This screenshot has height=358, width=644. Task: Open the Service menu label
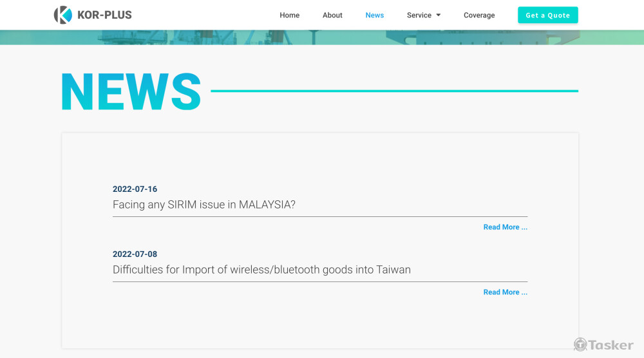point(419,15)
